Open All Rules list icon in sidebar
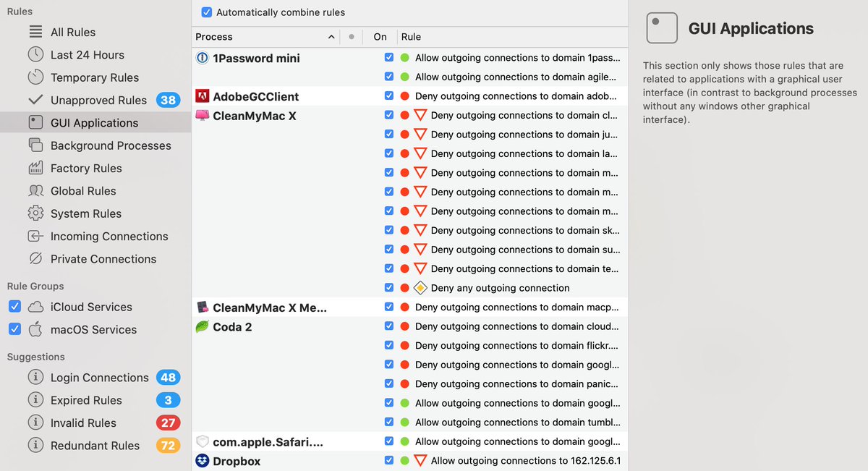868x471 pixels. [35, 32]
